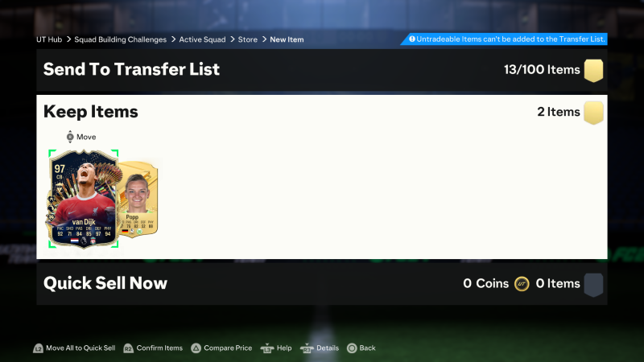Click the gold card icon beside 13/100 Items

pos(593,70)
